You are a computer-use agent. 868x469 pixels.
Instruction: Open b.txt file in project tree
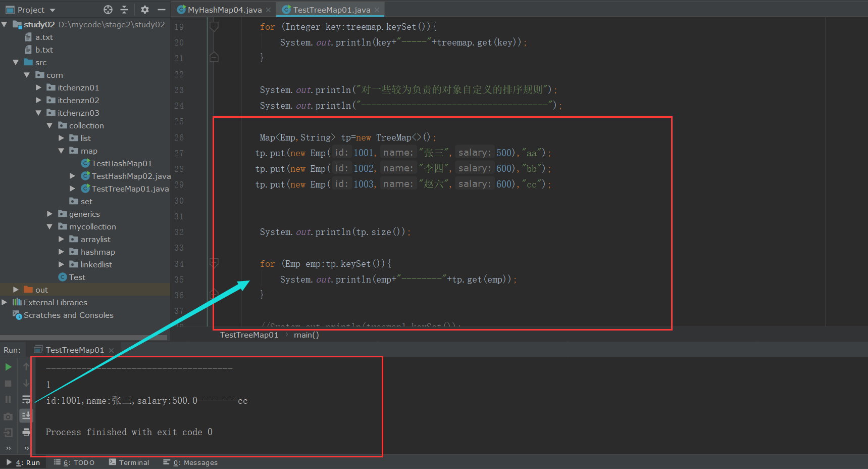[x=44, y=50]
